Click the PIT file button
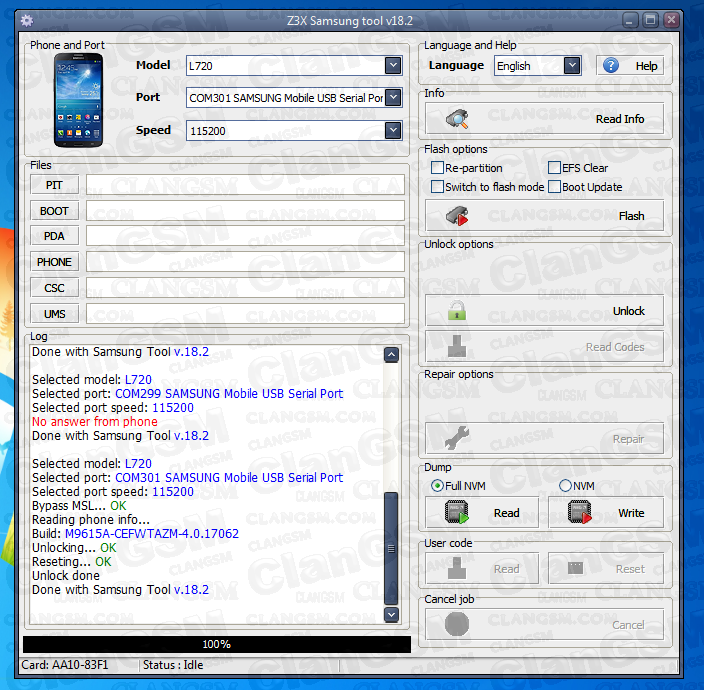The width and height of the screenshot is (704, 690). (54, 185)
